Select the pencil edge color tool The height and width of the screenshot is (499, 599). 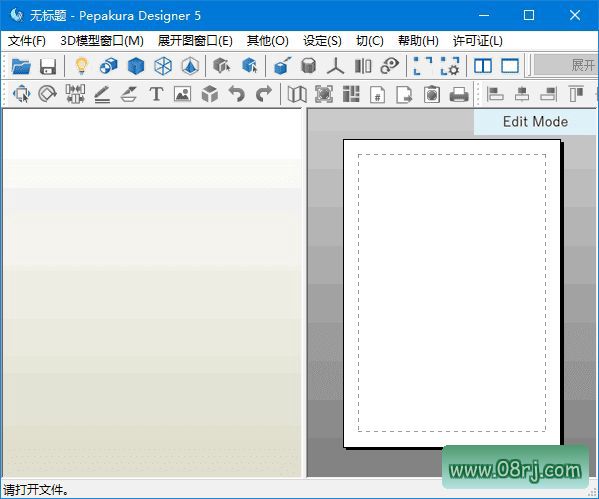coord(102,94)
